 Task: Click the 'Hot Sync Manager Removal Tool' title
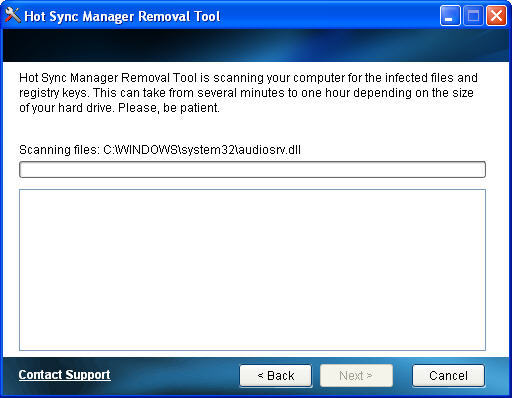122,16
